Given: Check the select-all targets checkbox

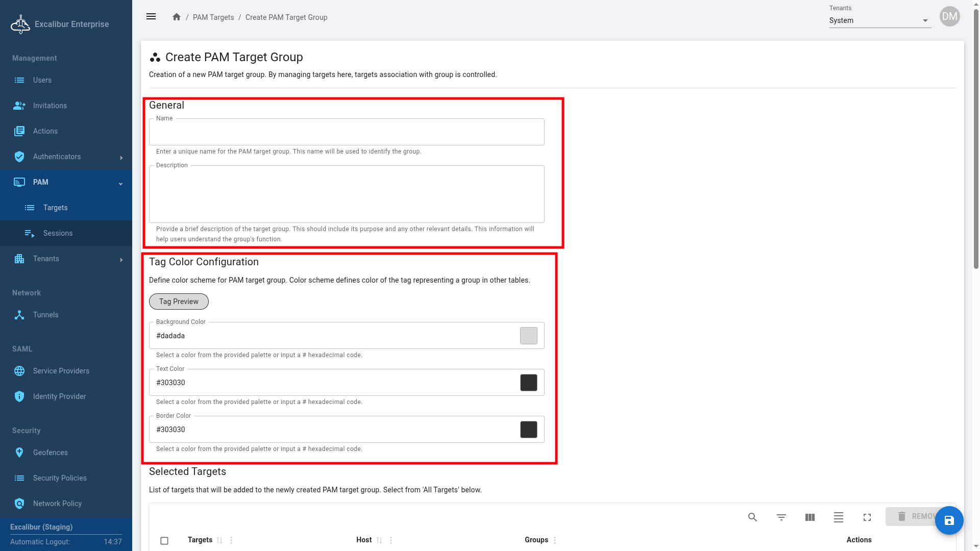Looking at the screenshot, I should [164, 540].
